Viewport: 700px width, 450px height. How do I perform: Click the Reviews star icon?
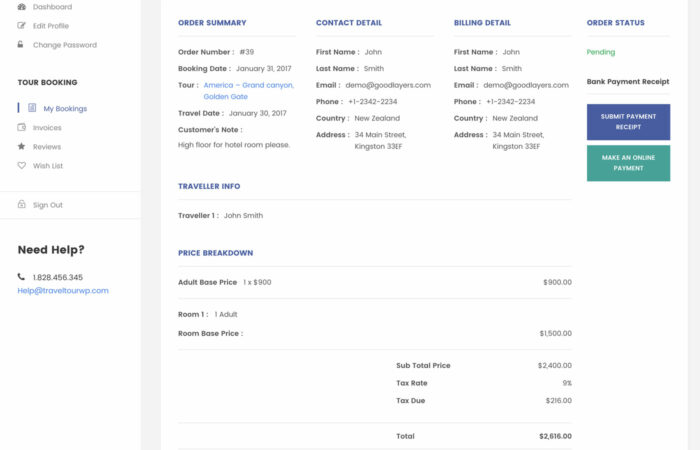tap(22, 146)
